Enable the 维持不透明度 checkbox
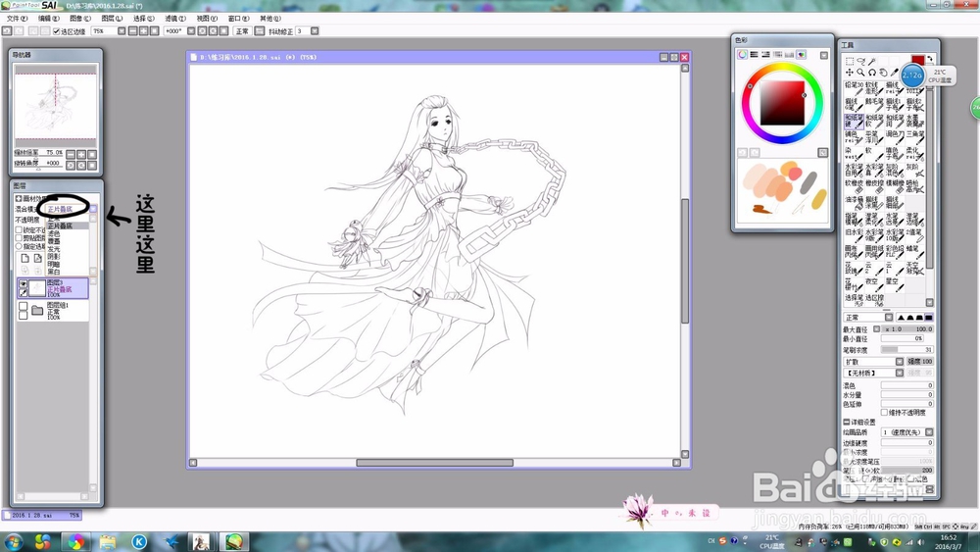Image resolution: width=980 pixels, height=552 pixels. click(x=884, y=412)
